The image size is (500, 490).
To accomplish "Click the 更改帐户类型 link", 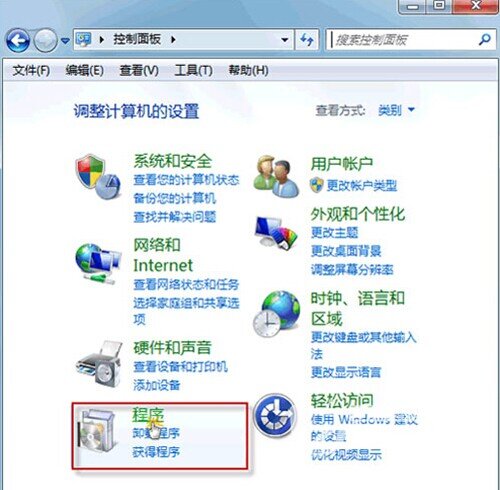I will pos(362,186).
